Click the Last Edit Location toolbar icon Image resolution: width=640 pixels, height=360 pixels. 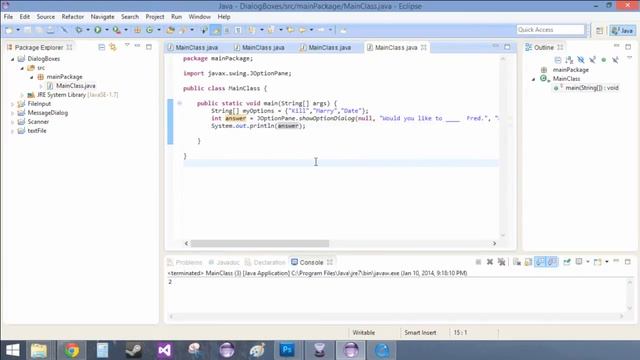pyautogui.click(x=290, y=30)
